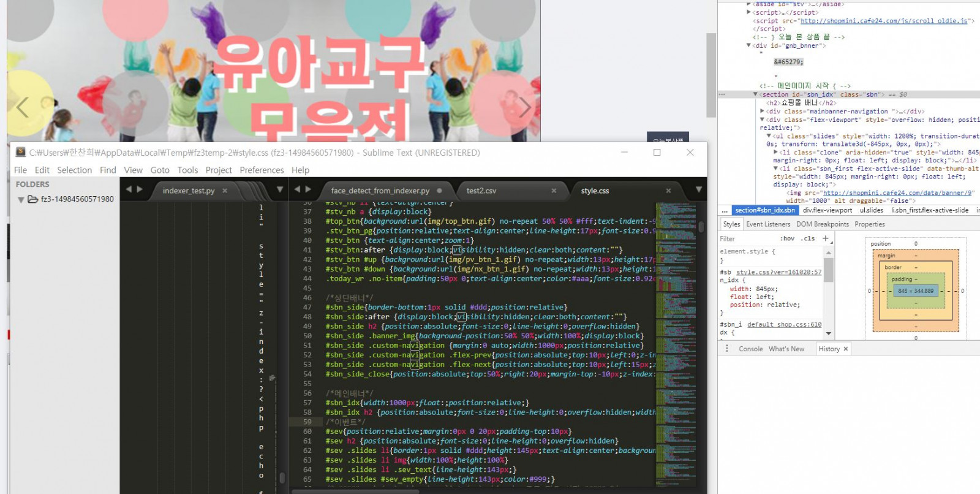Add a new style rule with plus icon

pos(825,238)
